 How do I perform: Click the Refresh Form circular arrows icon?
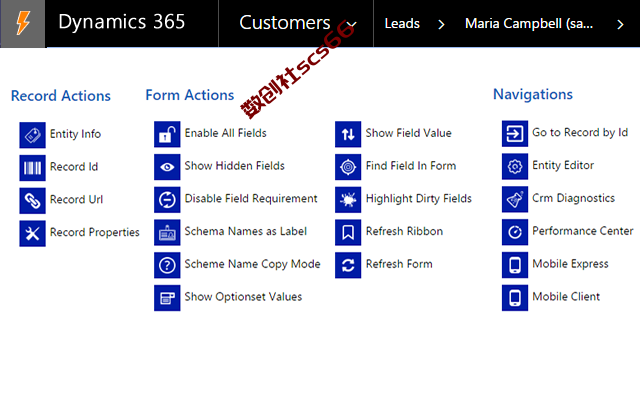pyautogui.click(x=348, y=265)
